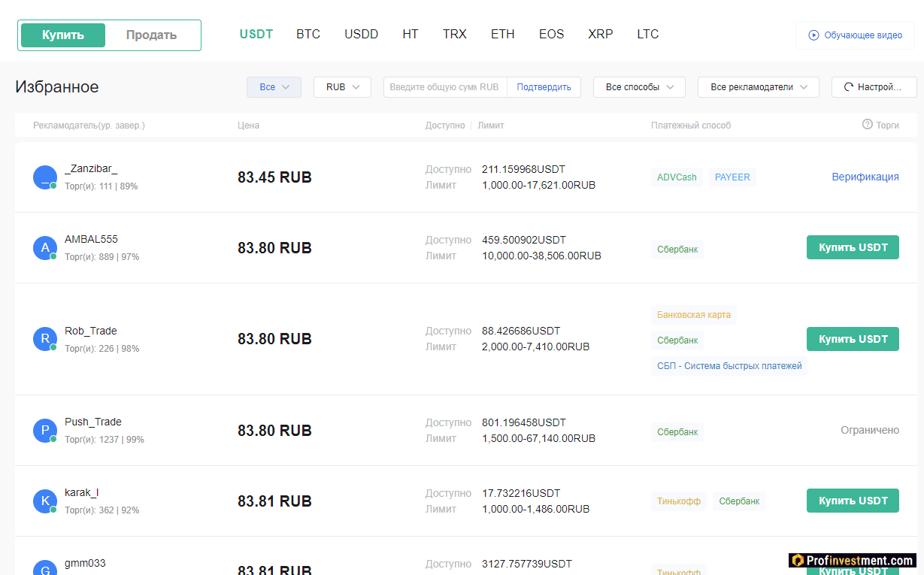
Task: Click the question mark icon near Торги
Action: (867, 125)
